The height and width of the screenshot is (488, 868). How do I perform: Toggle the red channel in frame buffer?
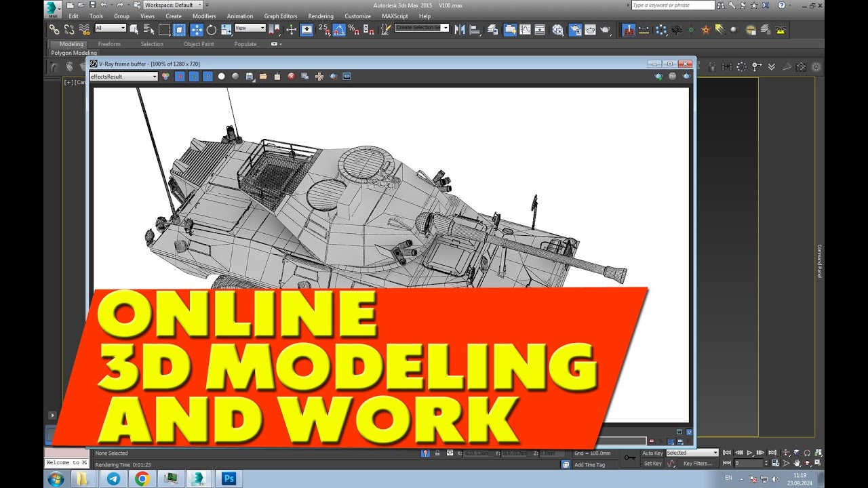[180, 77]
